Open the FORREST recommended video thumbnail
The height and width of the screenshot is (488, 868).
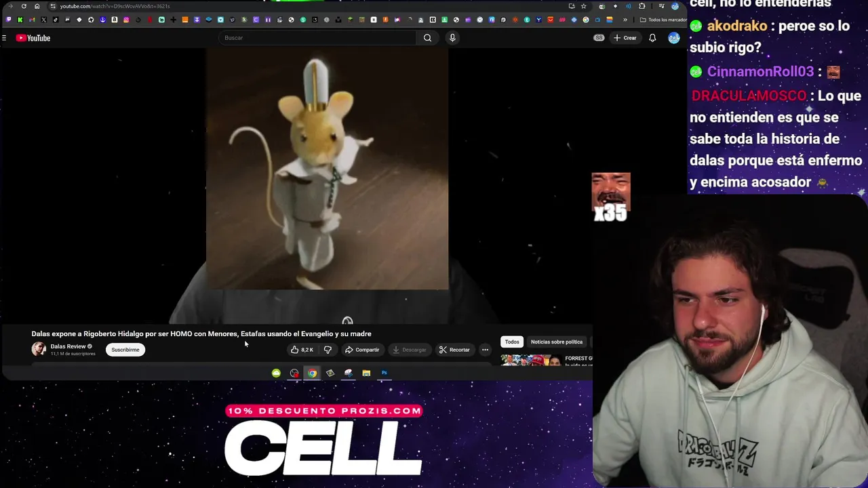531,360
